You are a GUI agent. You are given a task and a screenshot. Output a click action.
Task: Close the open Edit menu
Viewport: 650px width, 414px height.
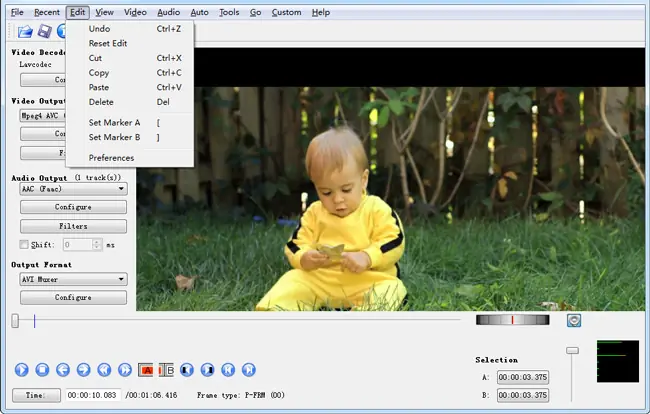78,12
